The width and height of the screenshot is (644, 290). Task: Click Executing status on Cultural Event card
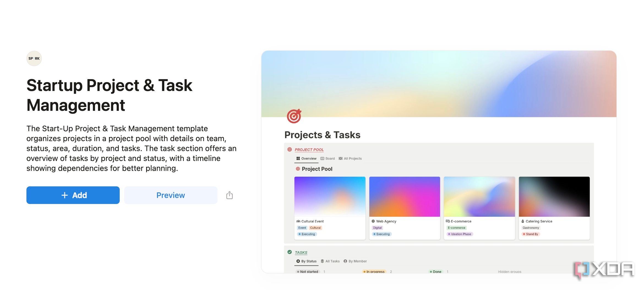[x=307, y=234]
